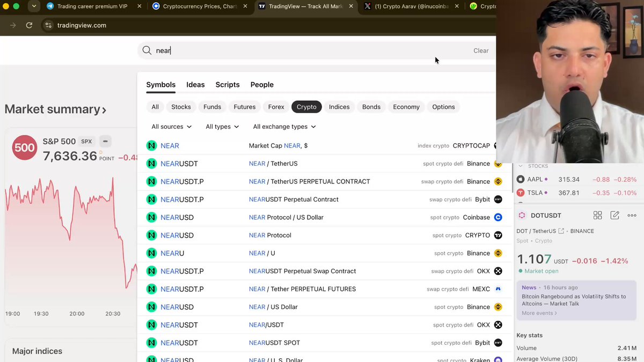644x362 pixels.
Task: Filter results by Futures
Action: pyautogui.click(x=245, y=107)
